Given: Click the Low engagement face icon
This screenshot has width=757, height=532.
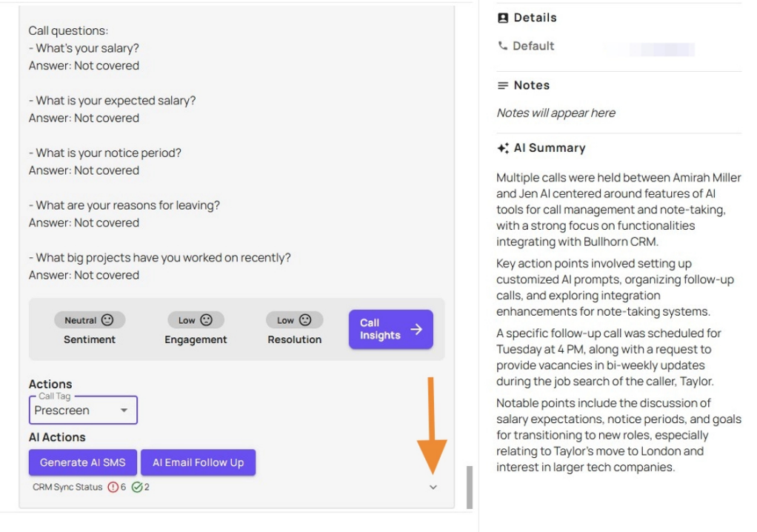Looking at the screenshot, I should coord(207,320).
